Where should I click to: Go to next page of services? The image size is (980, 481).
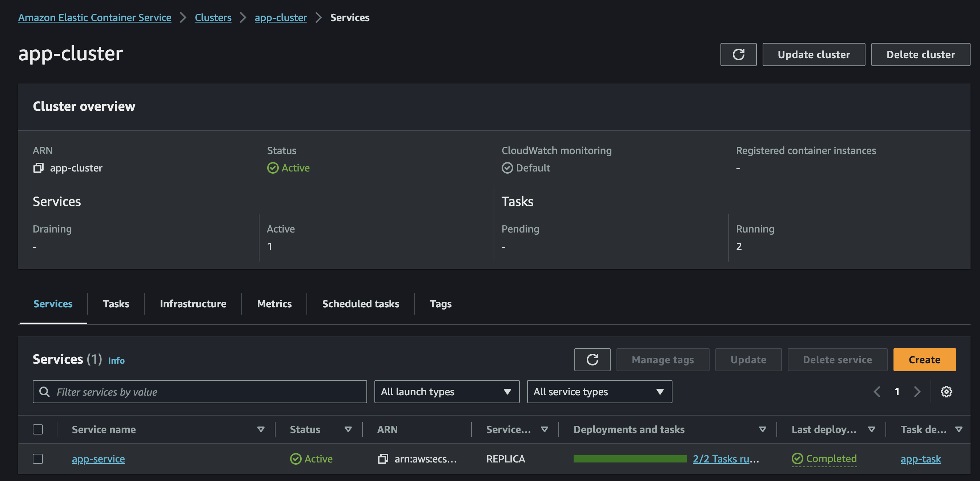(917, 391)
